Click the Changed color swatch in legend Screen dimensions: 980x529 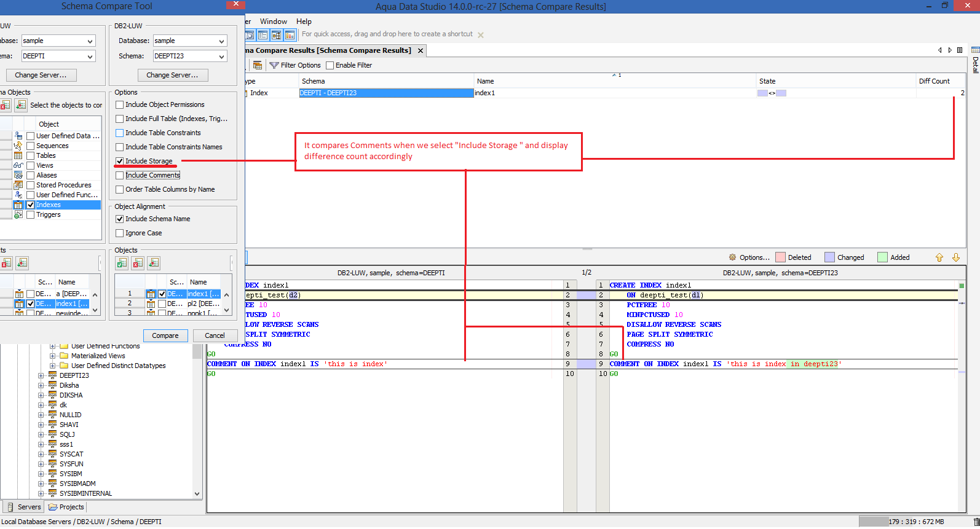[829, 257]
